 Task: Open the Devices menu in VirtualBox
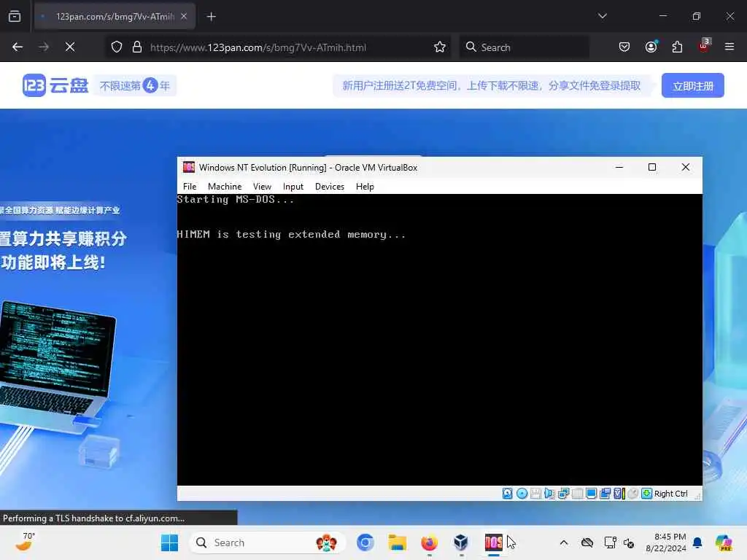[x=330, y=187]
